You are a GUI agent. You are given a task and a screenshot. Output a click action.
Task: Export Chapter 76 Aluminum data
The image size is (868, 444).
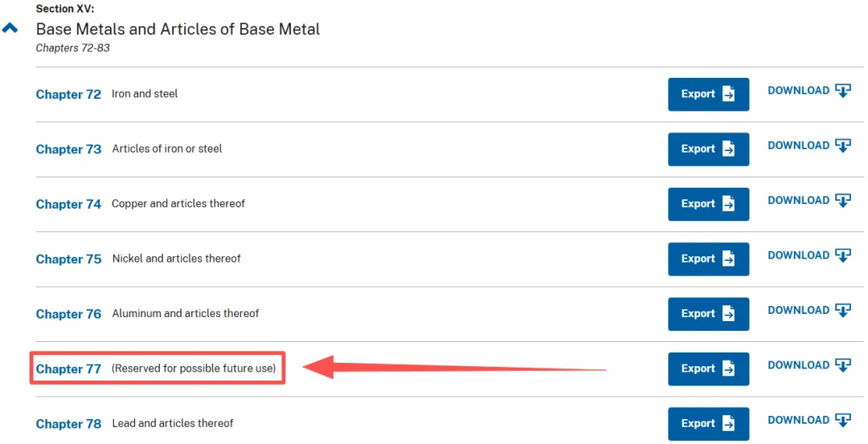point(708,314)
